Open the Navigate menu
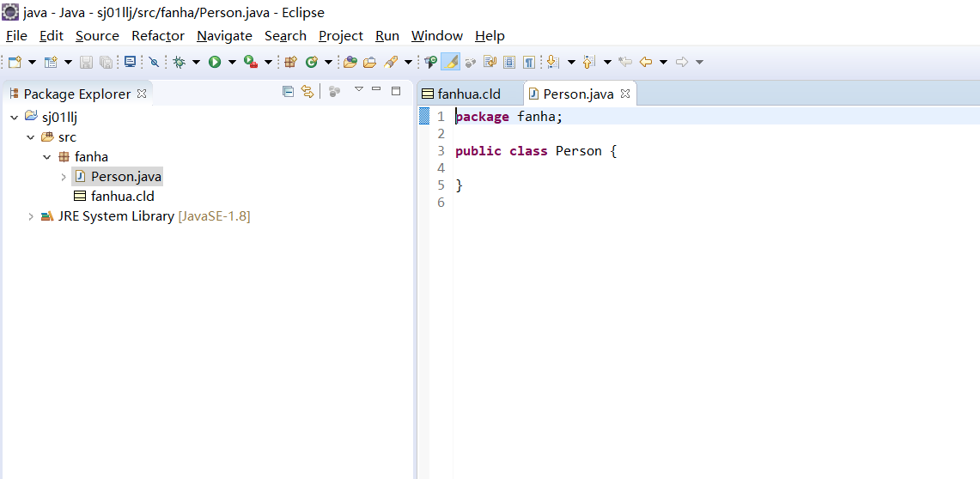Screen dimensions: 980x479 [x=224, y=35]
